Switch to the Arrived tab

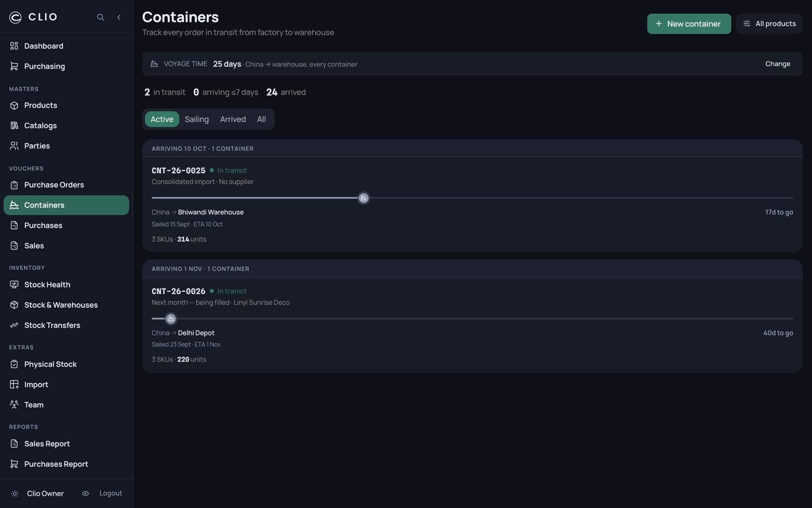click(x=233, y=119)
